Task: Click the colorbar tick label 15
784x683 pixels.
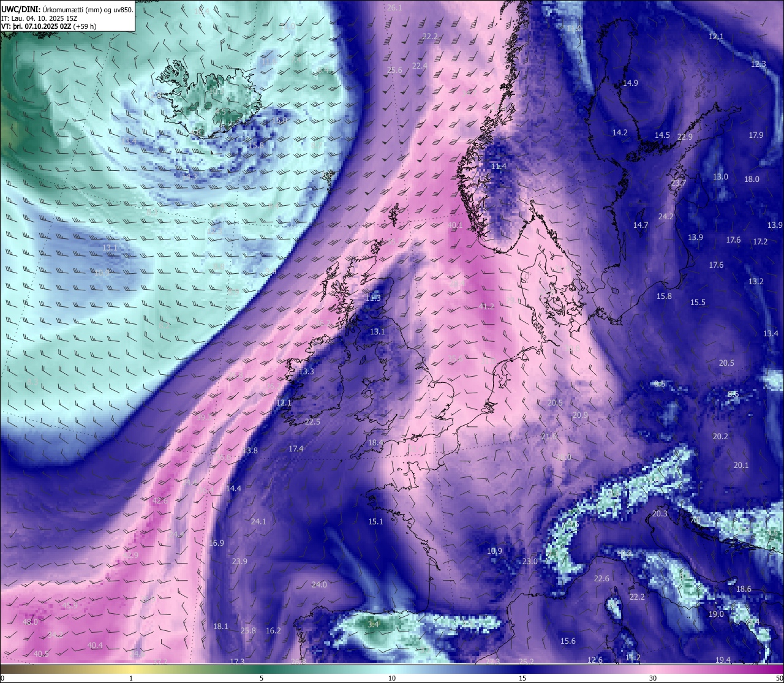Action: (522, 678)
